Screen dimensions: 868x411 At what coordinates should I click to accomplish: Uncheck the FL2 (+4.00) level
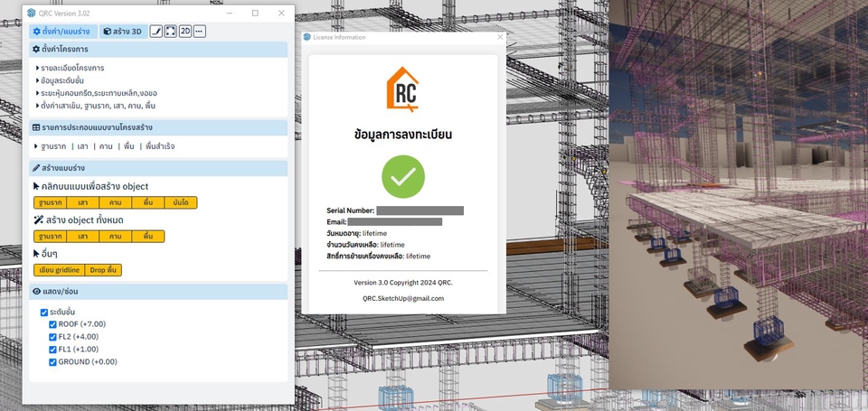(53, 336)
